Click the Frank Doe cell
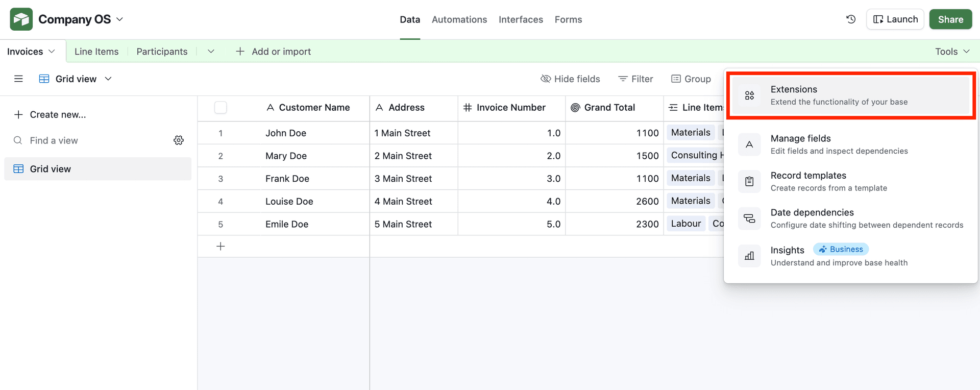Screen dimensions: 980x390 click(315, 179)
